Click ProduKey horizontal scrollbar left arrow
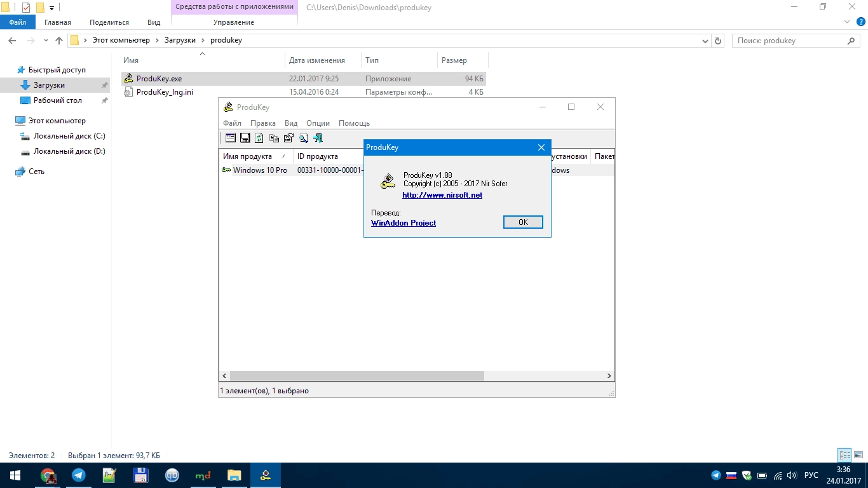This screenshot has width=868, height=488. click(224, 376)
